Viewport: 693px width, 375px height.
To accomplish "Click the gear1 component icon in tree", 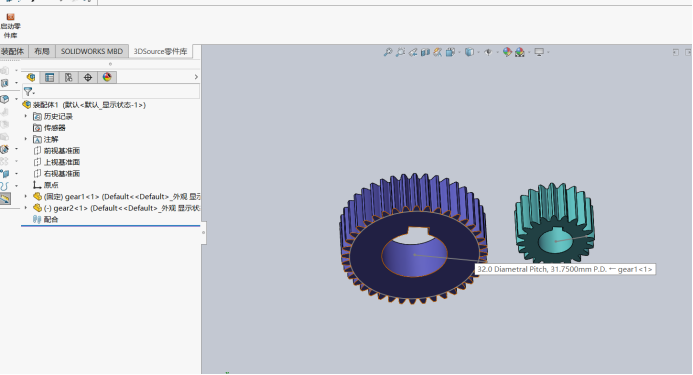I will coord(38,196).
